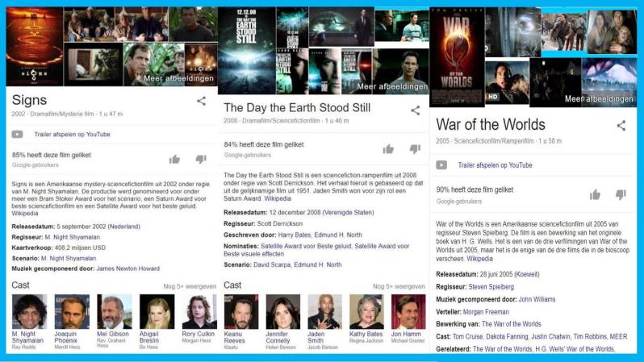
Task: Expand Signs cast with Nog 5+ weergeven
Action: (x=190, y=286)
